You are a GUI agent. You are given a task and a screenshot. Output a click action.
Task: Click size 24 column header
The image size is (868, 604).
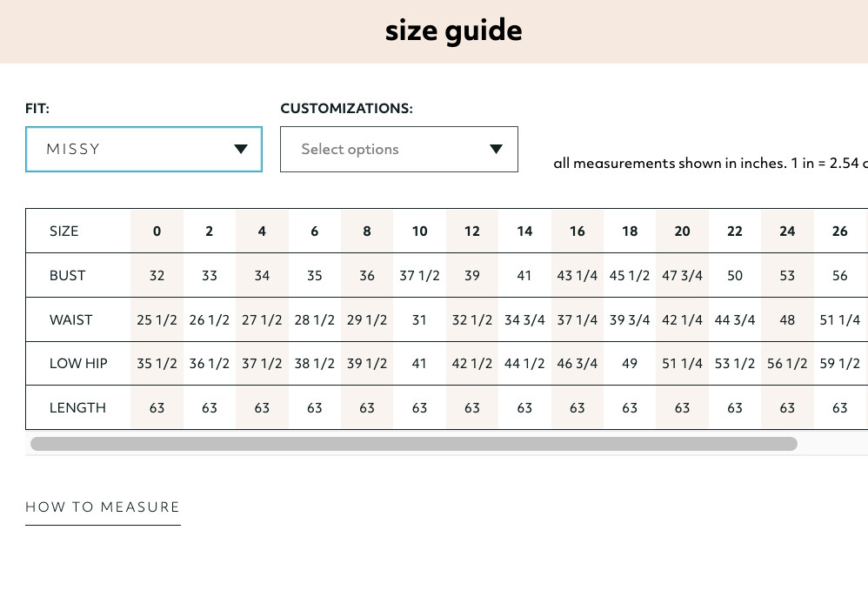click(787, 232)
